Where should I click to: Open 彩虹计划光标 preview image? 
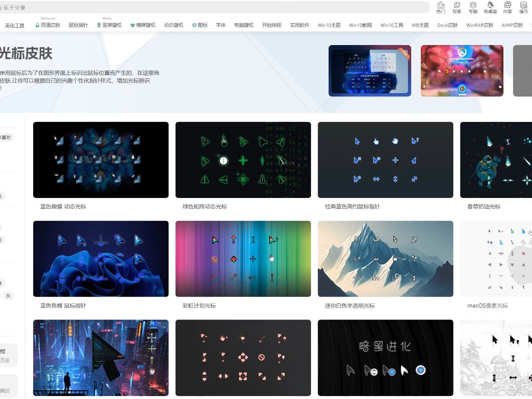coord(243,259)
